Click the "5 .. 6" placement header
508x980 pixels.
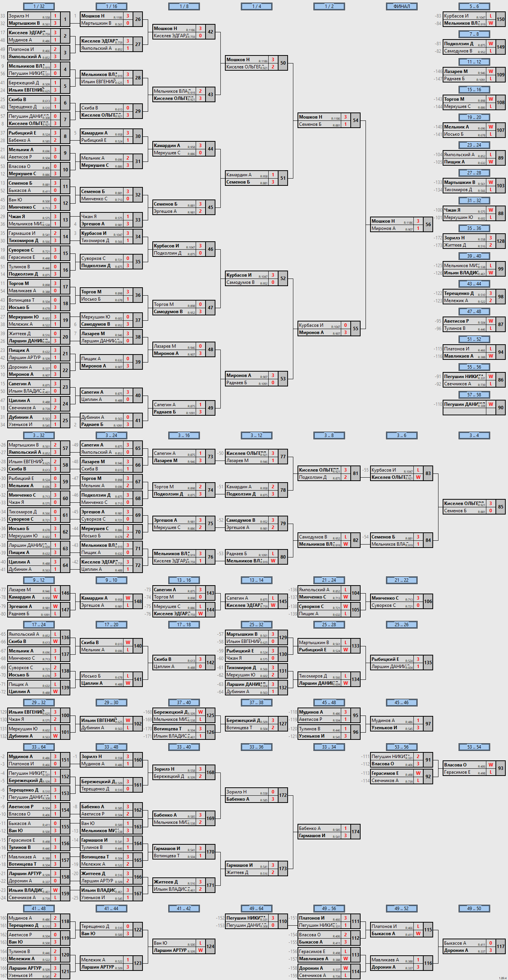(475, 6)
